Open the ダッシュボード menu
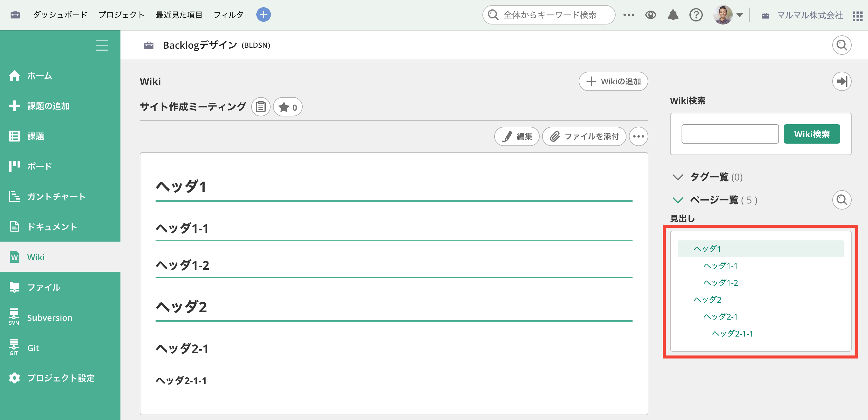868x420 pixels. pos(60,15)
